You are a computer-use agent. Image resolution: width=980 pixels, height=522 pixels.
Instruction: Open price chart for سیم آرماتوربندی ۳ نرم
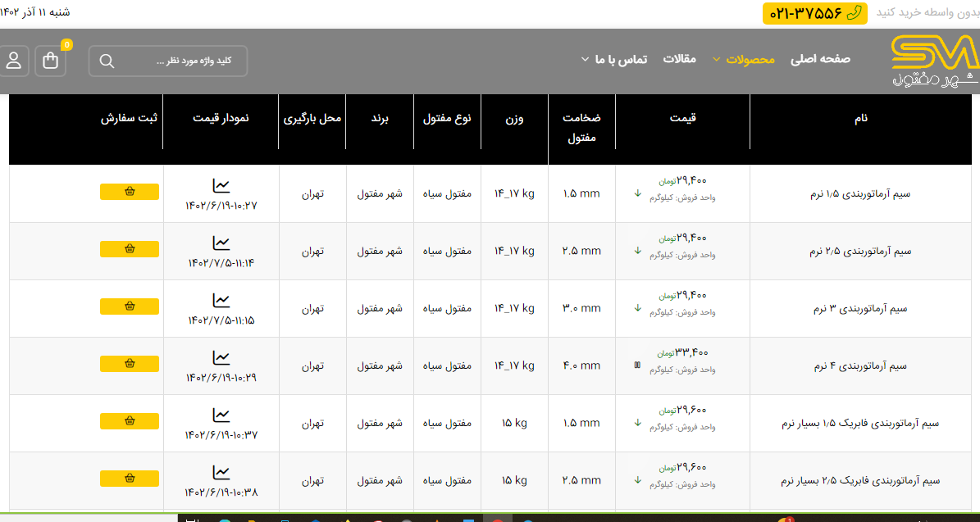(221, 301)
